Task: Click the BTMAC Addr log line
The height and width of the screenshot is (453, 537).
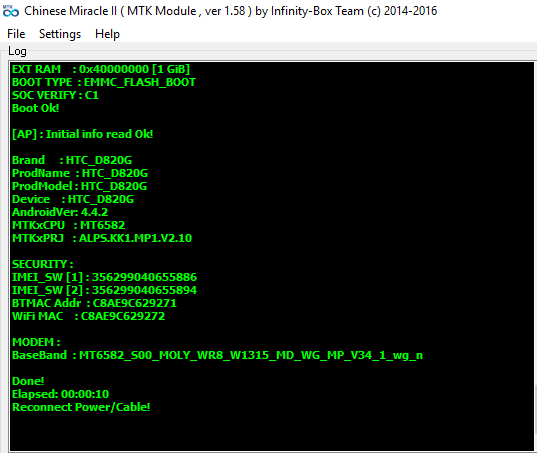Action: pos(94,303)
